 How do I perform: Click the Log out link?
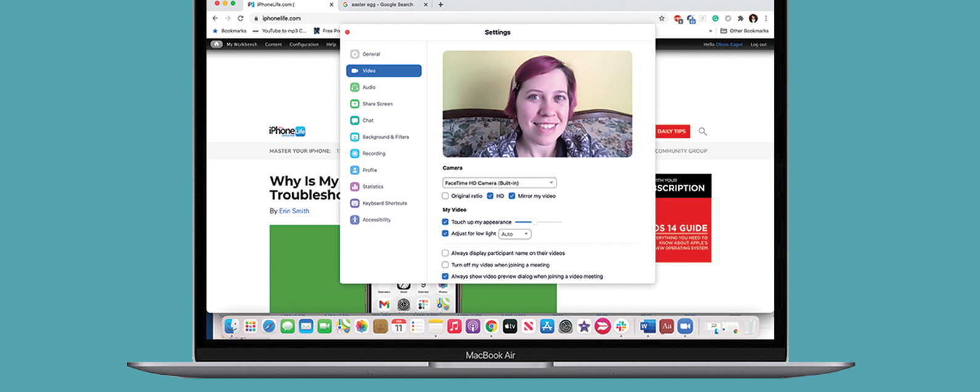click(759, 44)
